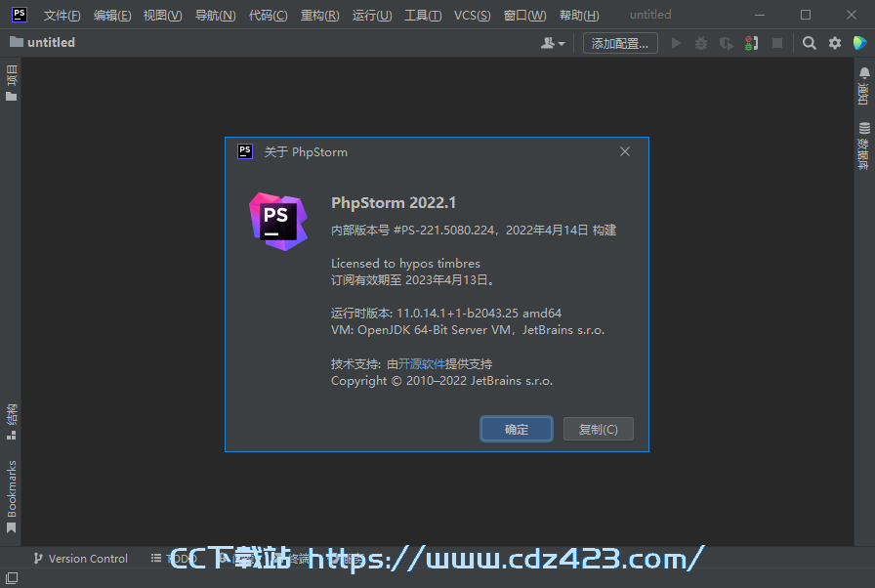Open the 结构 tool window tab
Image resolution: width=875 pixels, height=588 pixels.
click(11, 422)
